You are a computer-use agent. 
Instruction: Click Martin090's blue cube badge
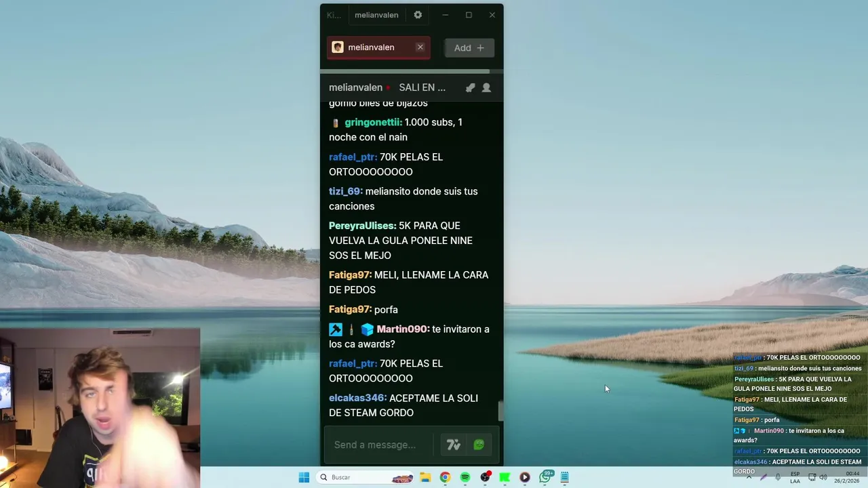(x=368, y=329)
